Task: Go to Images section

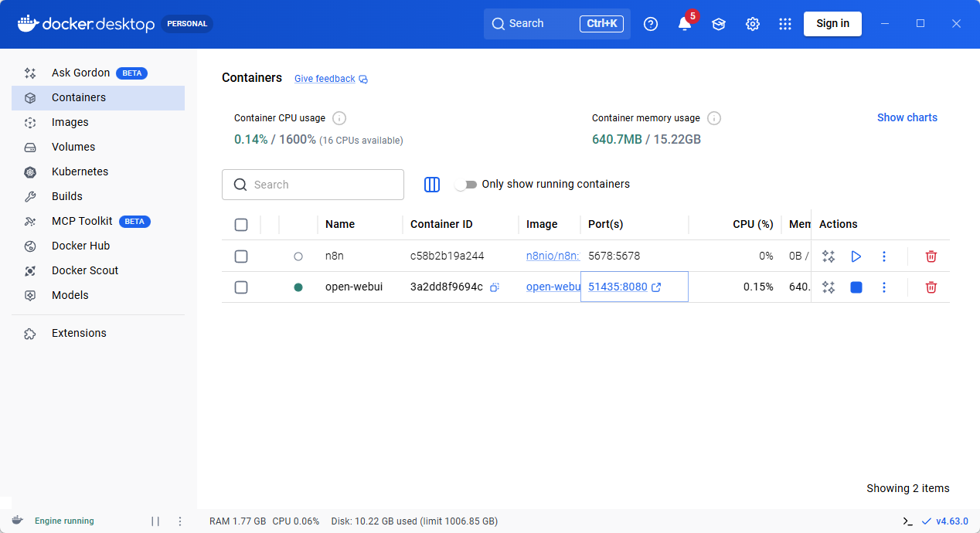Action: 98,123
